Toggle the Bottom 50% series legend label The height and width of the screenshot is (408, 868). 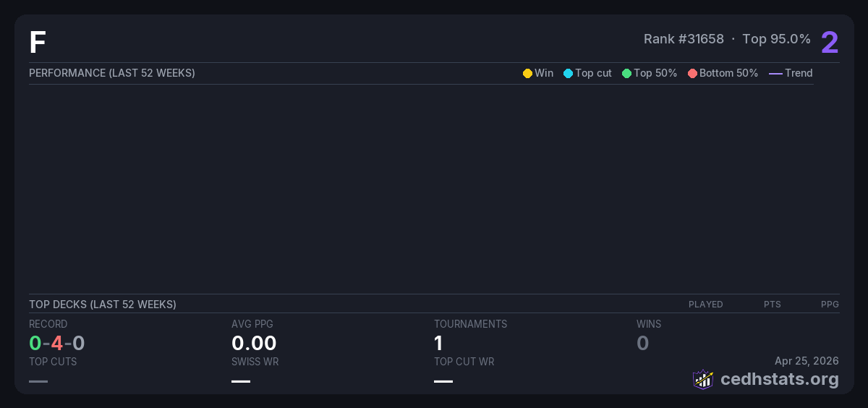728,73
